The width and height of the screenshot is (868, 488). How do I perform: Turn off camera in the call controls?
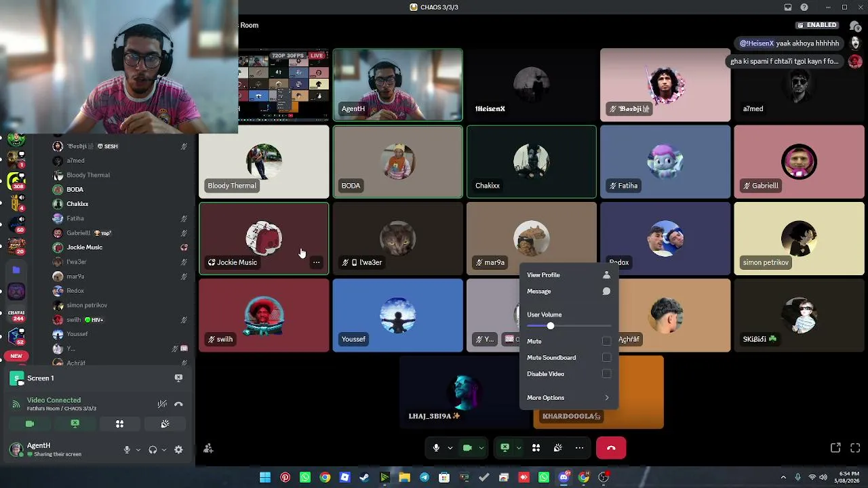467,448
